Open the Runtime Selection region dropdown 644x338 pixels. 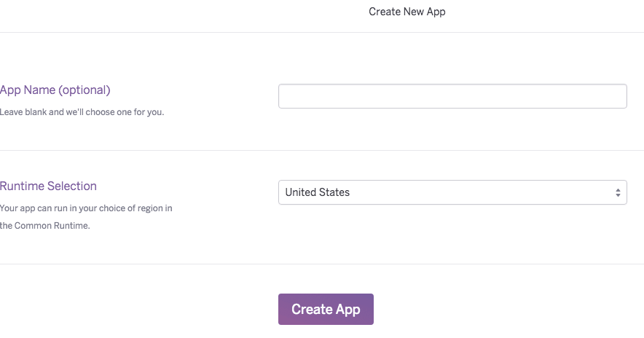tap(452, 192)
